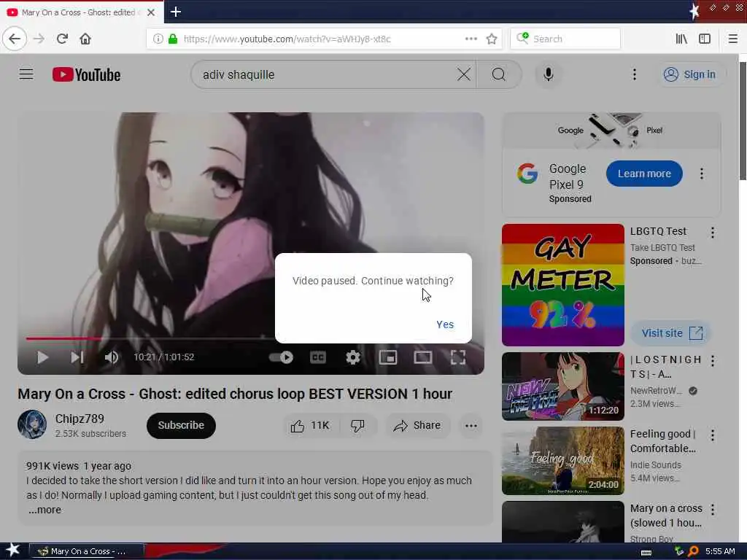Open options for the LOST NIGHTS video
This screenshot has width=747, height=560.
(x=712, y=360)
